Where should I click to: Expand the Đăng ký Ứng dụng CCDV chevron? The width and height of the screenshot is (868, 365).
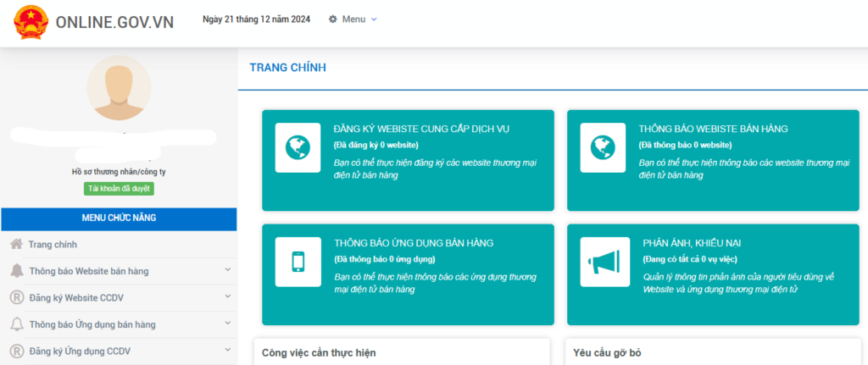coord(227,350)
